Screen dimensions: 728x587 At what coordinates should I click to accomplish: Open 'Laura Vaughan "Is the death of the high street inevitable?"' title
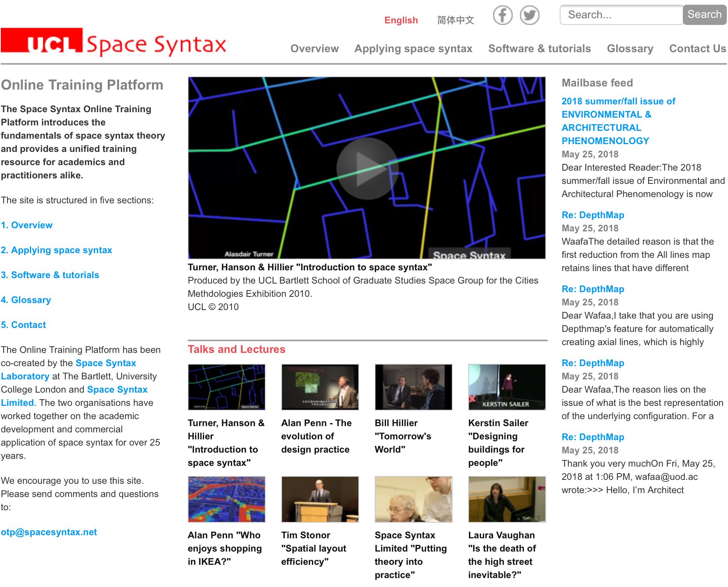coord(502,555)
